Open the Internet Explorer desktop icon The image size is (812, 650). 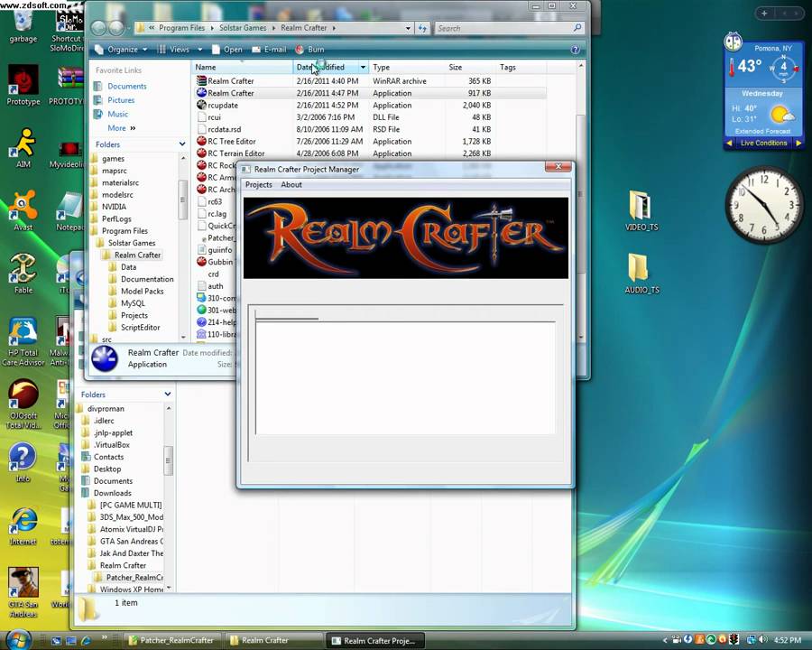point(23,526)
